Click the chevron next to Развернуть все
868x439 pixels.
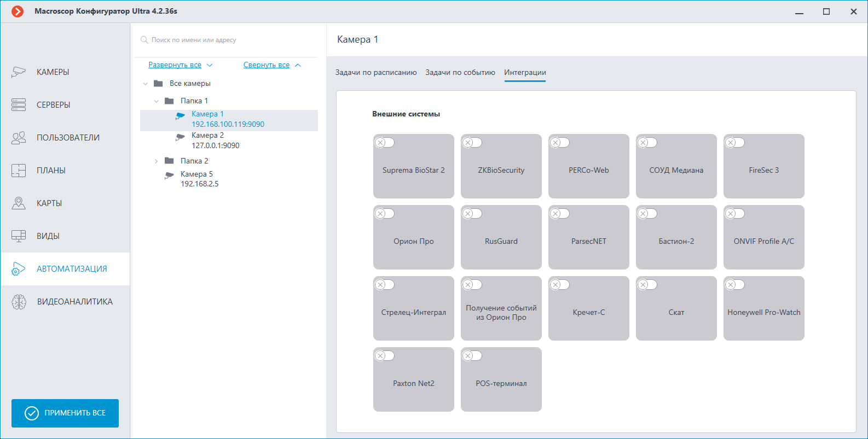210,65
